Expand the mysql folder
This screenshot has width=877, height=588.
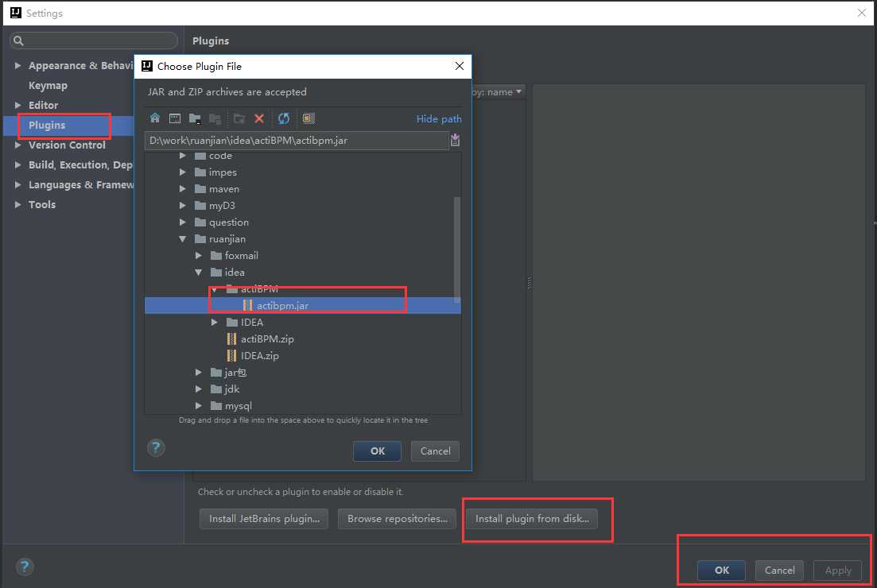pos(199,405)
